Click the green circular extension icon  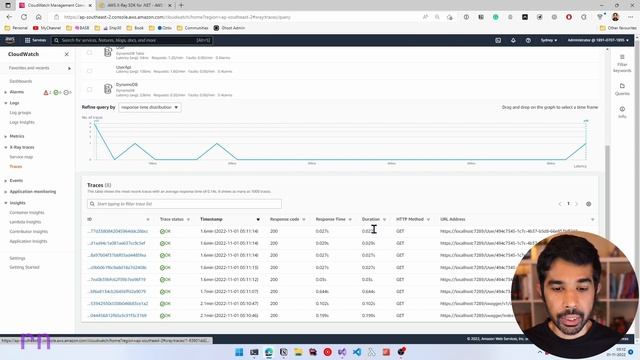pos(496,17)
